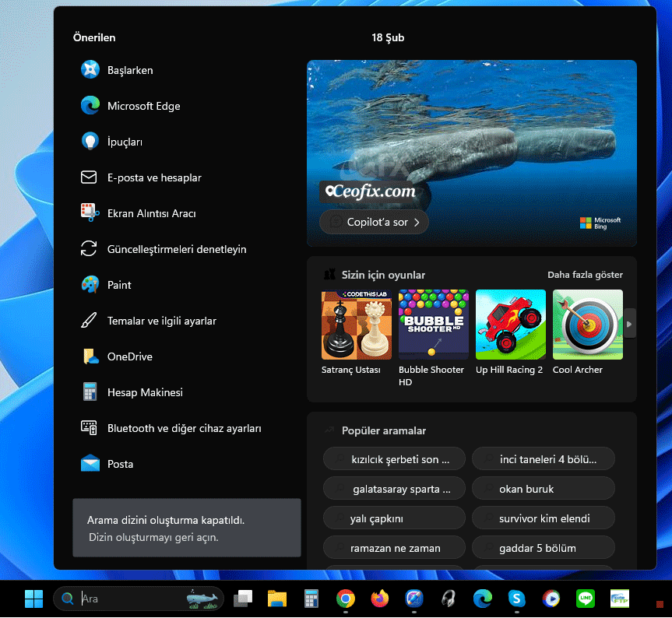Click the Windows Start button in taskbar
The image size is (672, 618).
pos(33,599)
